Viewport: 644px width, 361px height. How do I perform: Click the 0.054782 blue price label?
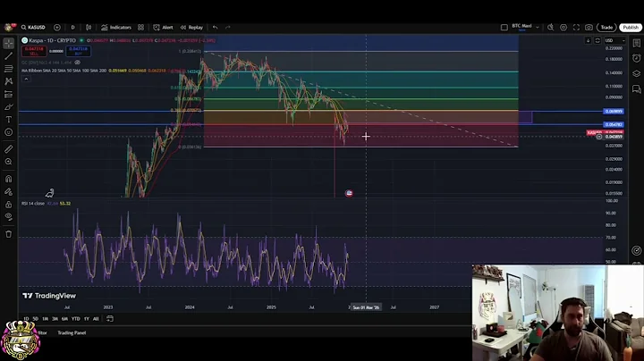pyautogui.click(x=614, y=124)
